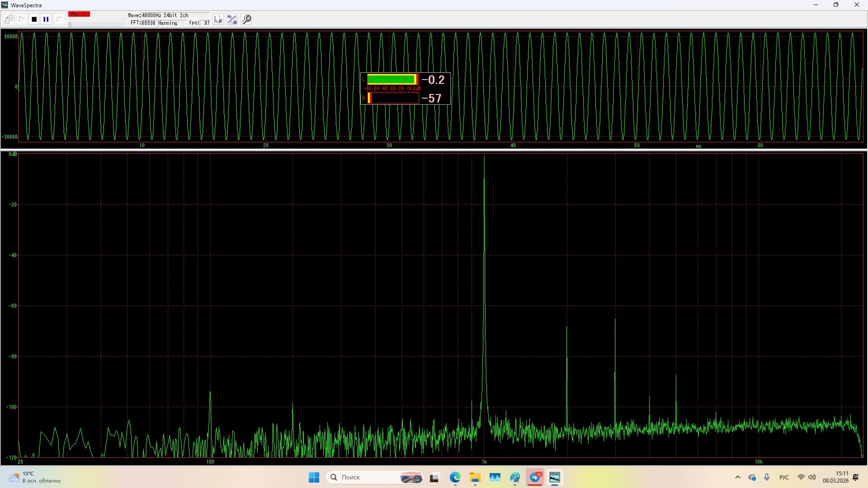Open the Windows Start menu

tap(314, 477)
